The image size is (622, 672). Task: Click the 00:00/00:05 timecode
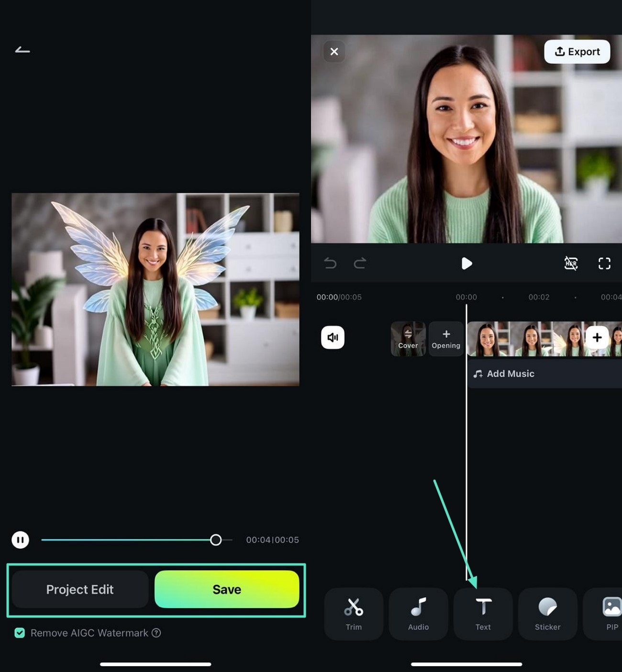coord(339,297)
